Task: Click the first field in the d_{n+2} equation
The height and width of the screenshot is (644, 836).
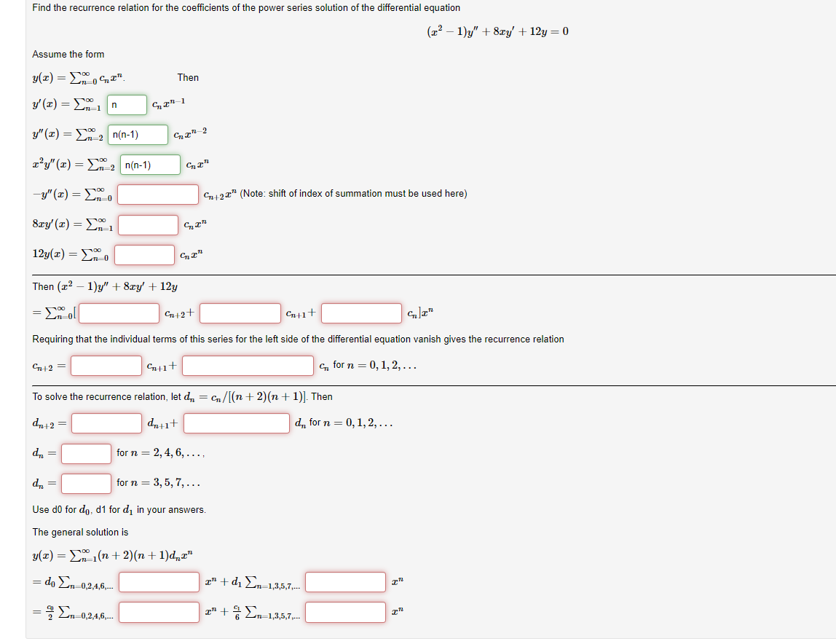Action: tap(104, 423)
